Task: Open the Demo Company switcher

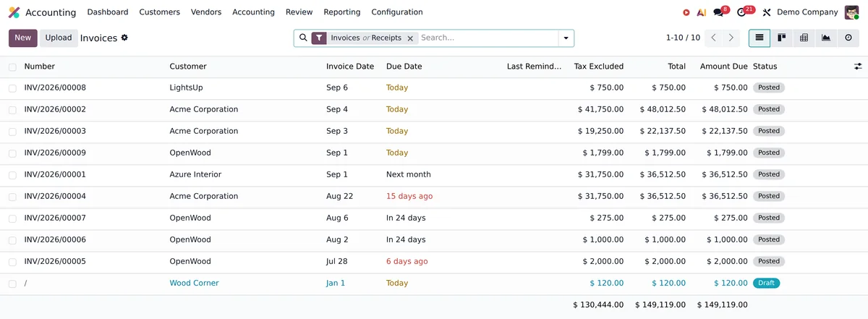Action: click(807, 12)
